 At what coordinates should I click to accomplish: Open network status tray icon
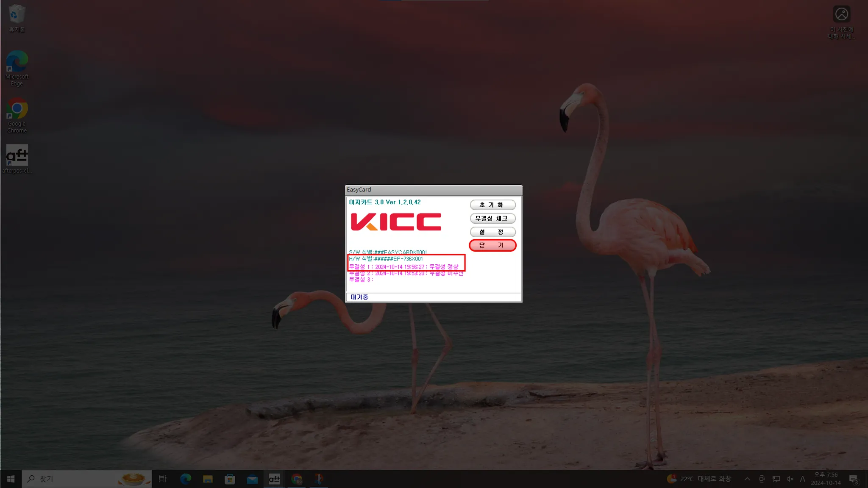(776, 479)
